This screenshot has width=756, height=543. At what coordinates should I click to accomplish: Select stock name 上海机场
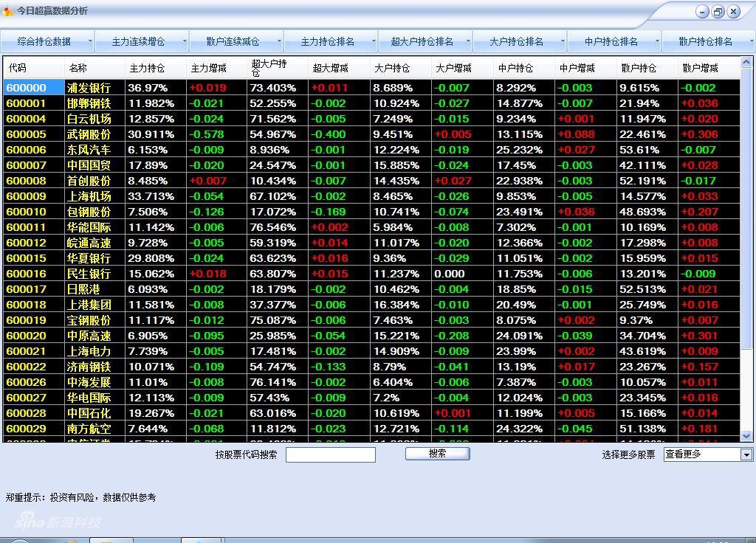(89, 196)
